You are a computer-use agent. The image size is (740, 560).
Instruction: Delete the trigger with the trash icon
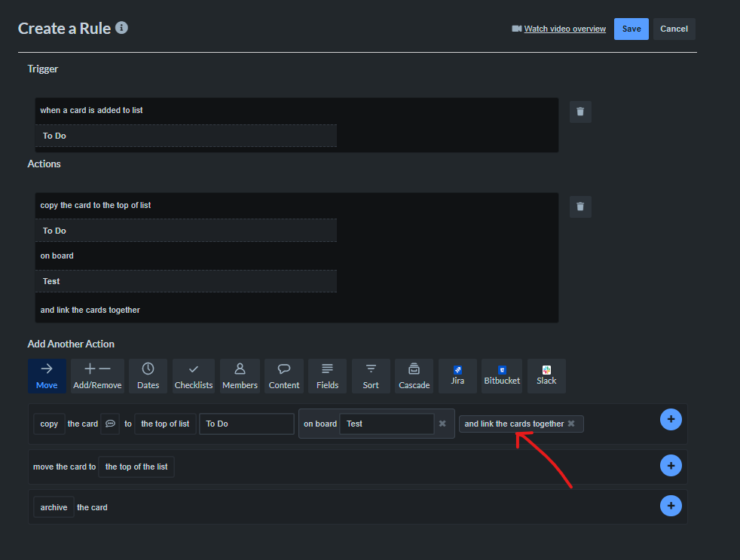[x=580, y=112]
